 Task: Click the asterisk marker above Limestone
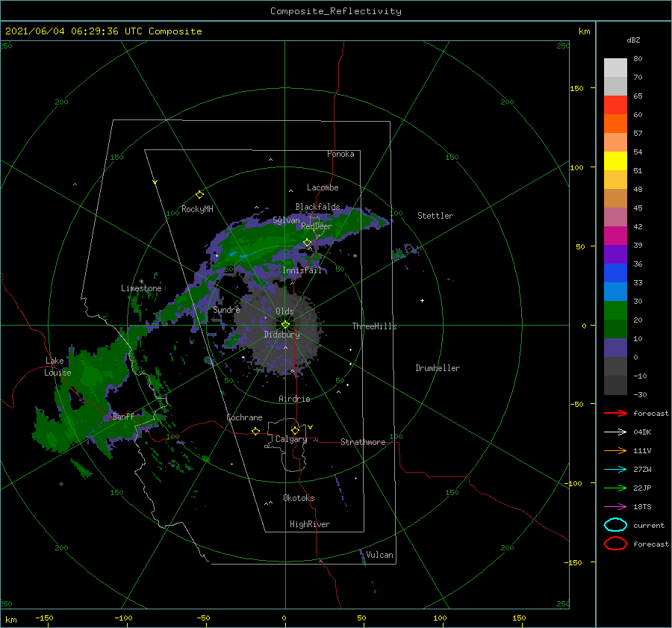[x=141, y=282]
